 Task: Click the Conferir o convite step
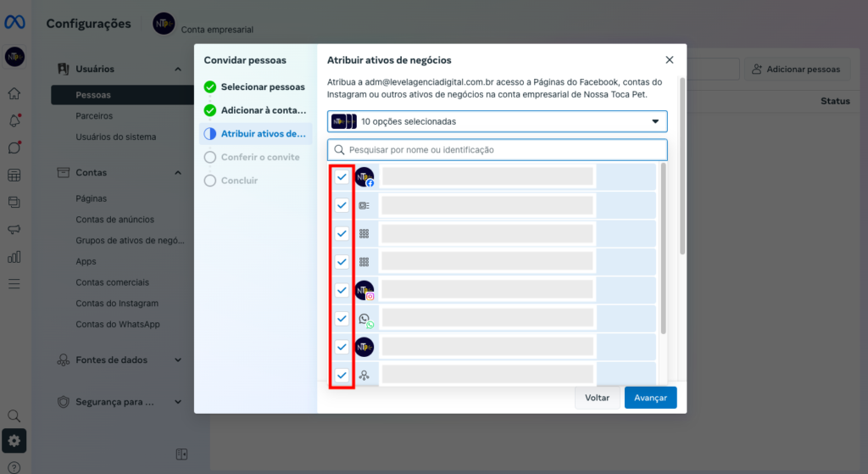coord(253,157)
